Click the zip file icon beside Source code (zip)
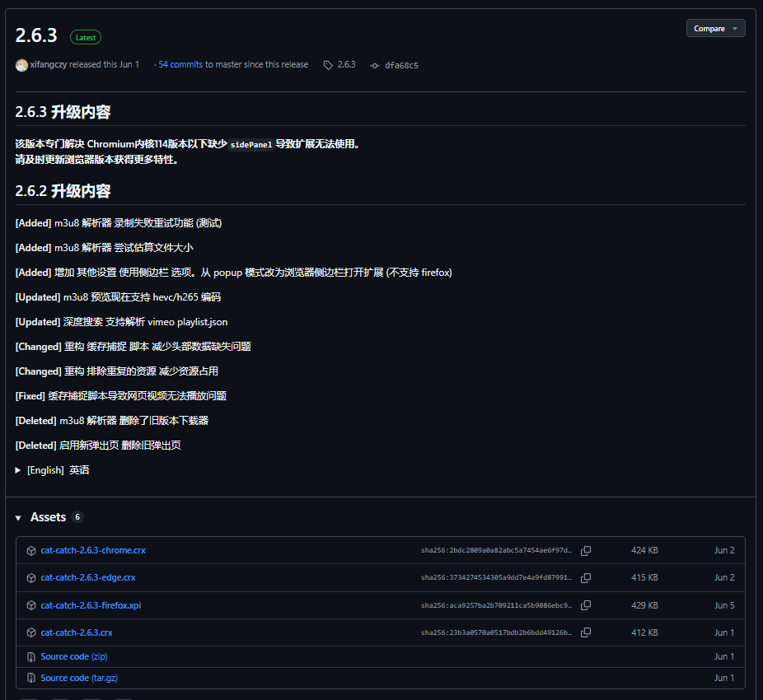Image resolution: width=763 pixels, height=700 pixels. click(31, 657)
